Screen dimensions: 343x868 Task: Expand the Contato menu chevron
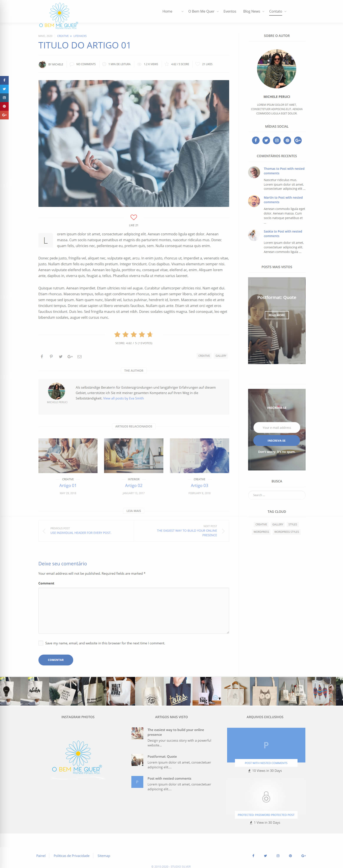click(285, 12)
